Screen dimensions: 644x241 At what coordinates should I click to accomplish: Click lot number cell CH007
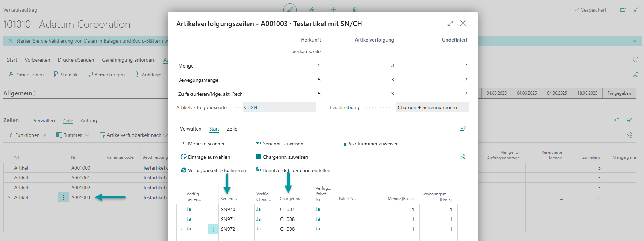(x=296, y=209)
